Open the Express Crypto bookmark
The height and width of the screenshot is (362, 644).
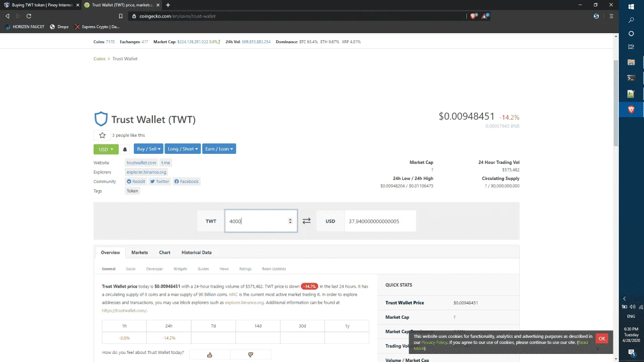click(97, 27)
